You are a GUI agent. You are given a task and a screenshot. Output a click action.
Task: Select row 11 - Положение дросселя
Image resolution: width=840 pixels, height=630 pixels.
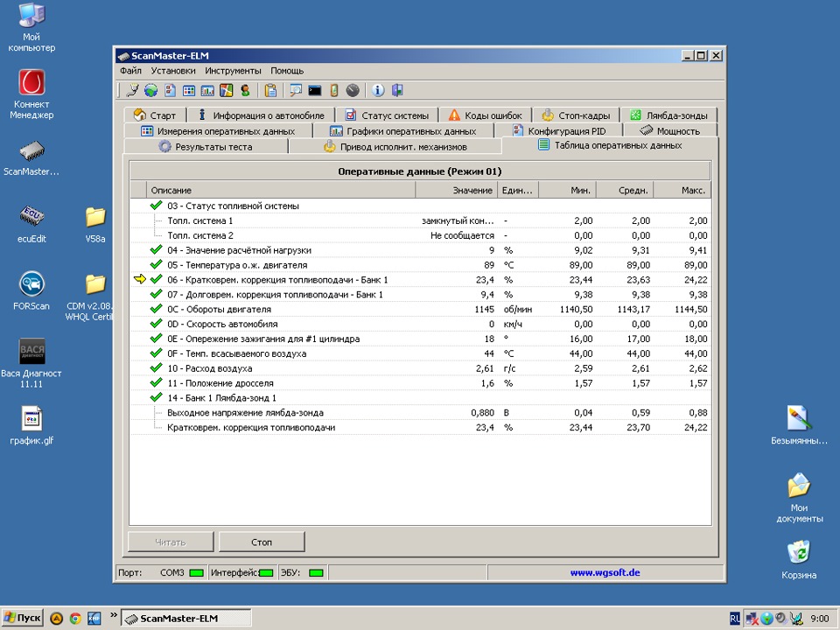(421, 383)
